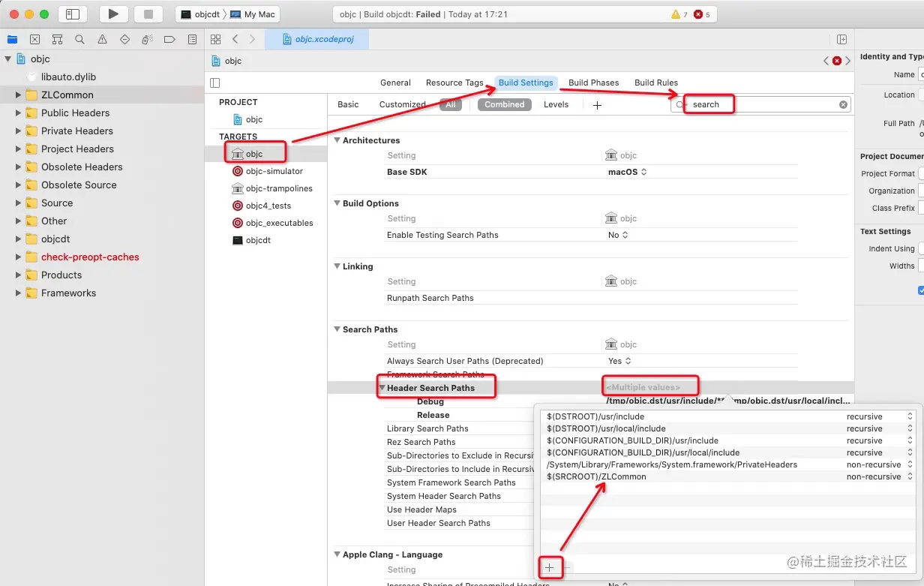Viewport: 924px width, 586px height.
Task: Select objc-simulator target
Action: coord(268,171)
